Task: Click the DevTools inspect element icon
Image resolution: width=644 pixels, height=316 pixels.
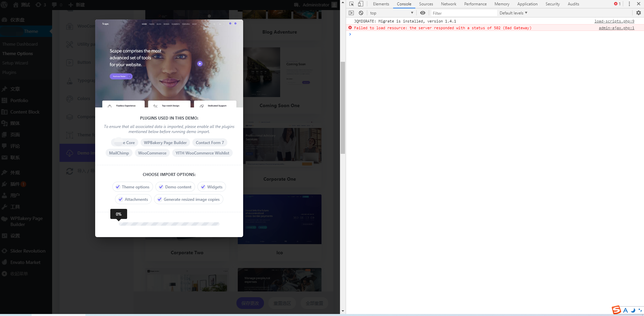Action: (351, 4)
